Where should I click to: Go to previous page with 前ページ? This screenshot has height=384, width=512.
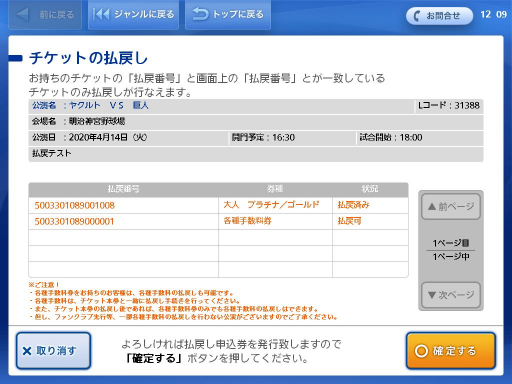(x=451, y=206)
